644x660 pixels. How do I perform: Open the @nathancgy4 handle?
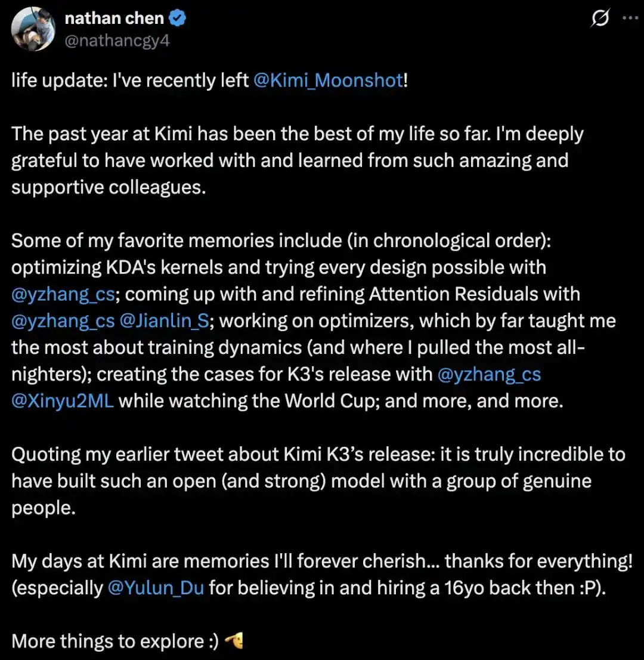117,41
